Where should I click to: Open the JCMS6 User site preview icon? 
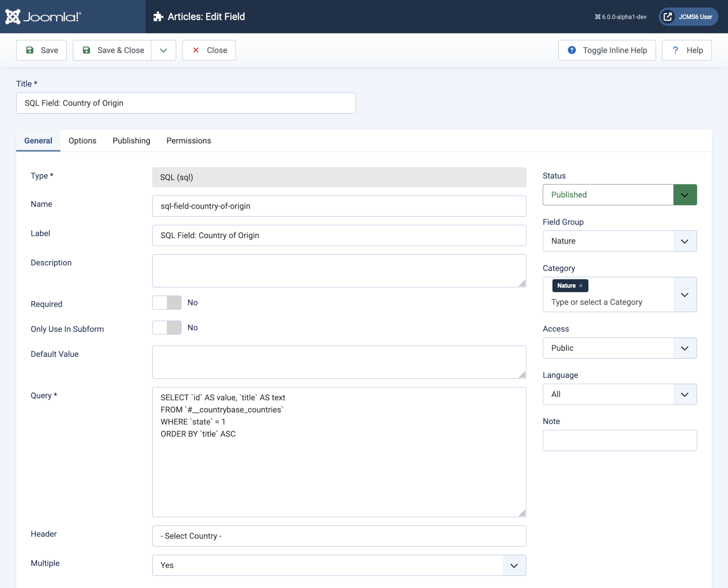(668, 17)
